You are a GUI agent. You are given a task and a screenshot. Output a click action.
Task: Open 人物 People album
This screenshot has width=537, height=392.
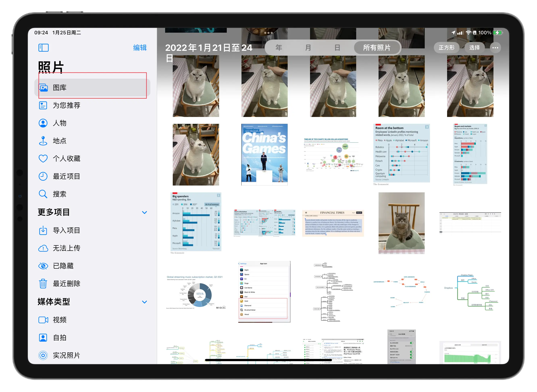(92, 123)
